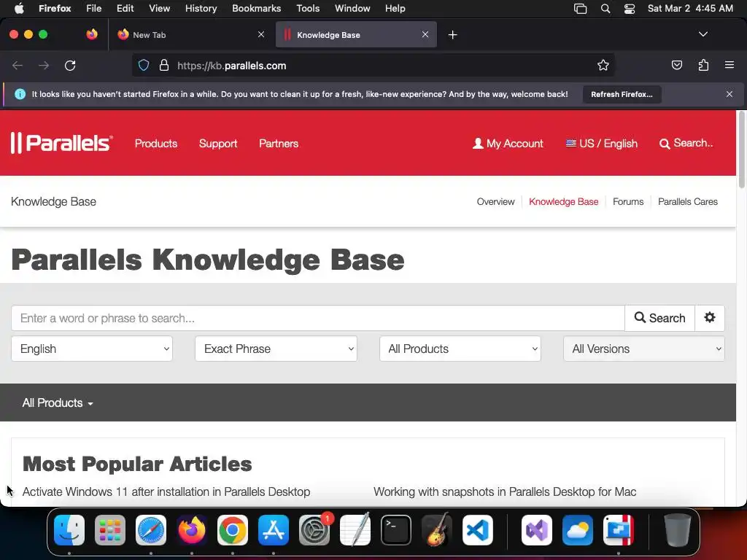Click My Account link

click(508, 144)
